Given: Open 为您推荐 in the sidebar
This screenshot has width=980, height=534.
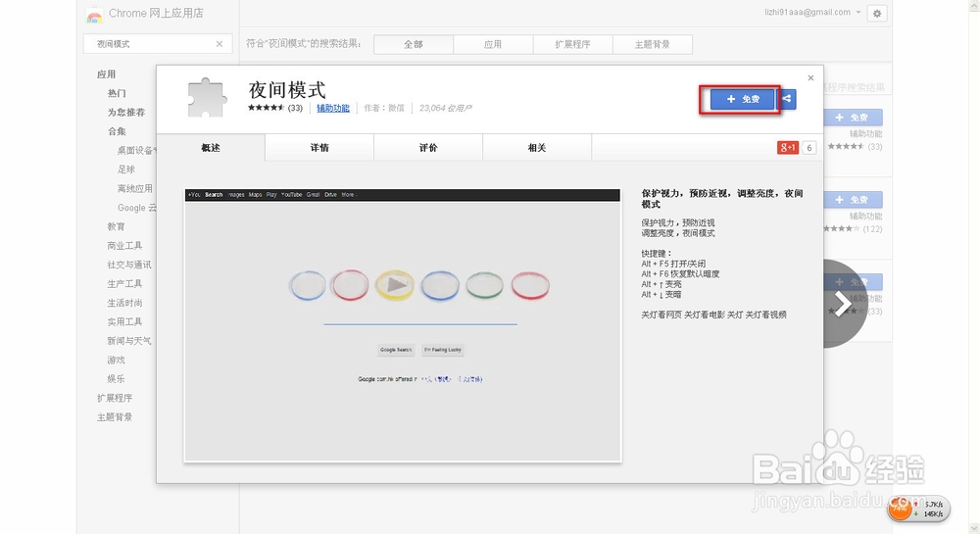Looking at the screenshot, I should [125, 113].
